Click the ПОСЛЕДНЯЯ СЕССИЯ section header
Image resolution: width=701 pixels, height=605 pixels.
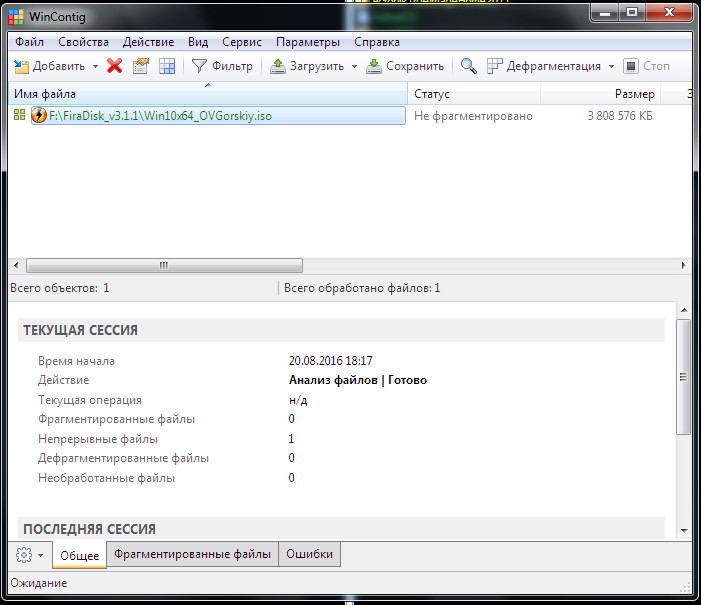pos(341,528)
